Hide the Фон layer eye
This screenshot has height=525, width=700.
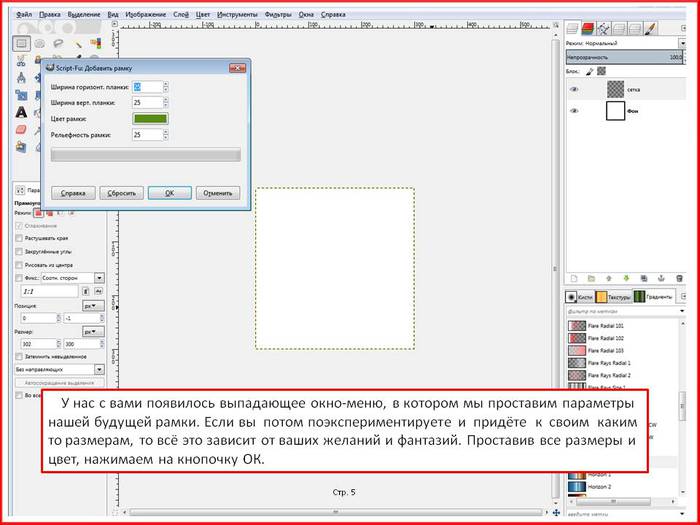pyautogui.click(x=575, y=111)
